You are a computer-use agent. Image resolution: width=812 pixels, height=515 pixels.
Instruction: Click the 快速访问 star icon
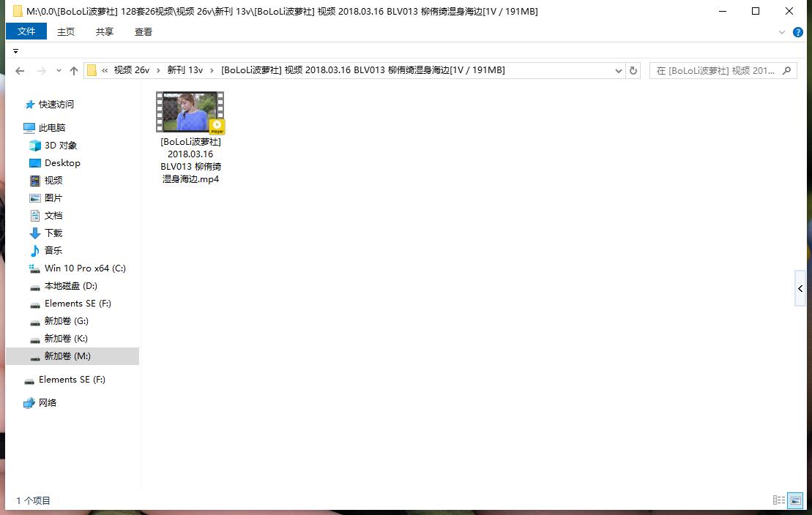click(29, 105)
